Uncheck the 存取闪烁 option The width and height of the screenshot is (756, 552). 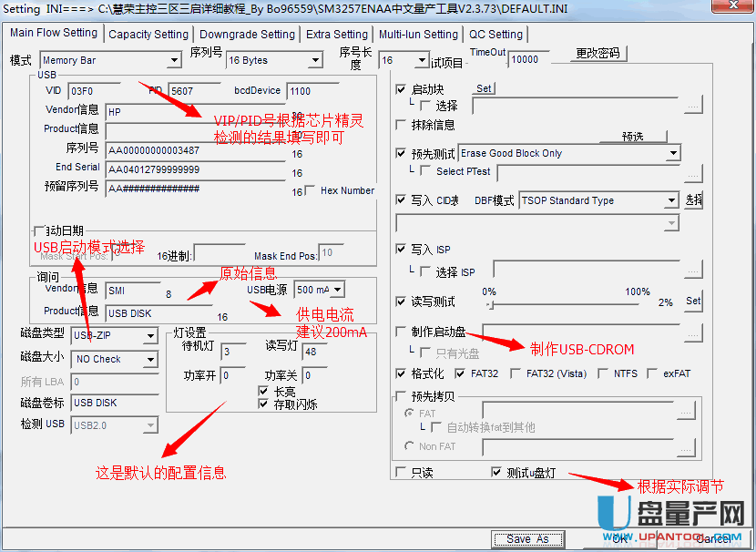(265, 404)
